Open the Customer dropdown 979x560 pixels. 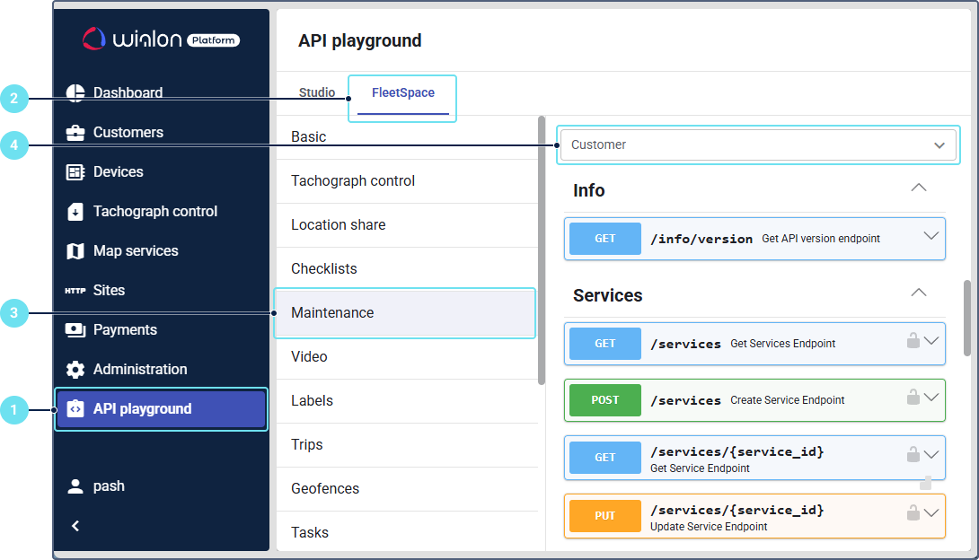pos(758,144)
